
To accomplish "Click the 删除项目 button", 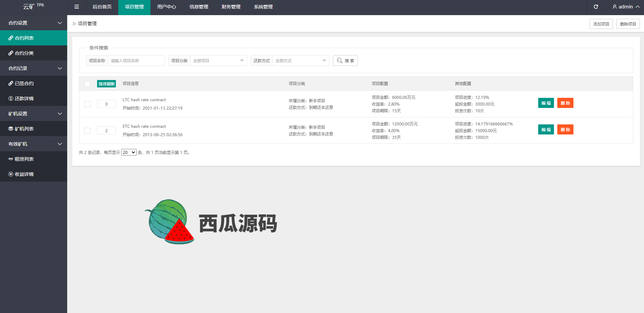I will pyautogui.click(x=628, y=24).
